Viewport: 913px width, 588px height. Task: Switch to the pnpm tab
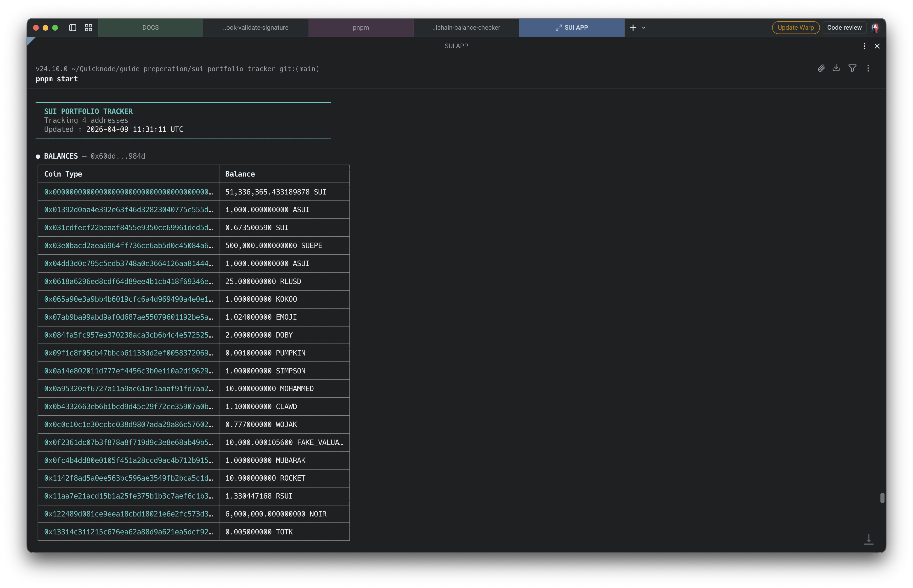[x=361, y=28]
